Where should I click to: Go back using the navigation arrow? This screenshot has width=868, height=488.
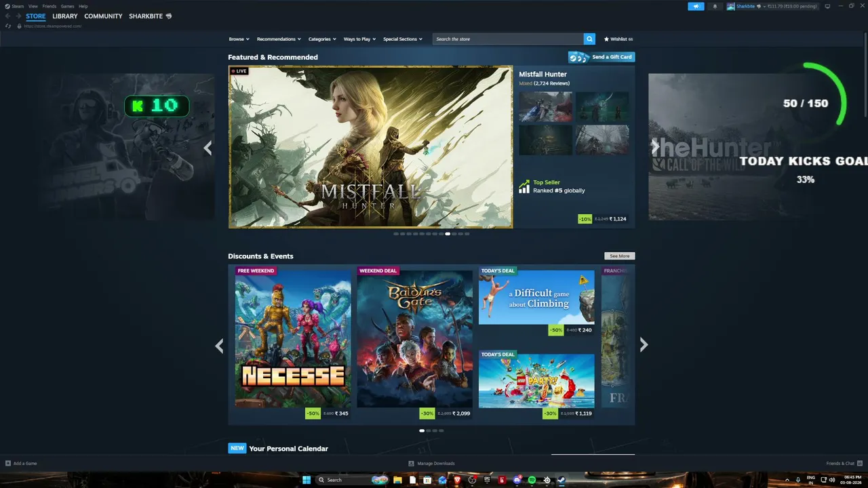coord(8,16)
